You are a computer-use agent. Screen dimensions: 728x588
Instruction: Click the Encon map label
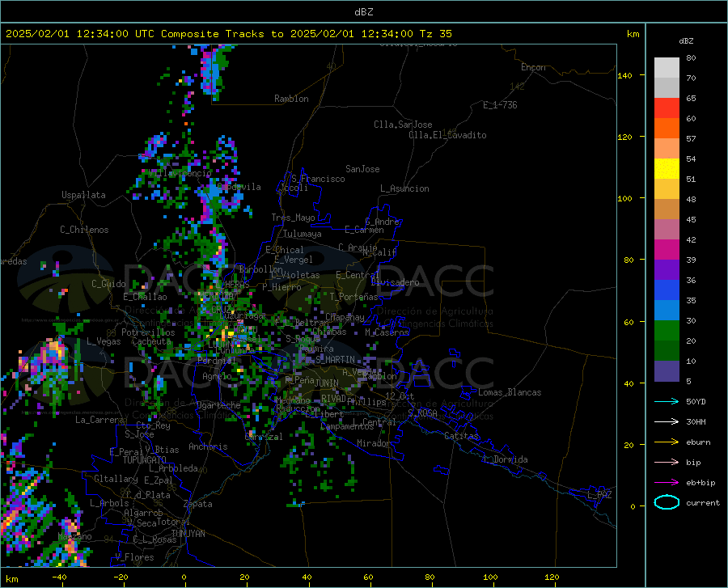tap(533, 67)
